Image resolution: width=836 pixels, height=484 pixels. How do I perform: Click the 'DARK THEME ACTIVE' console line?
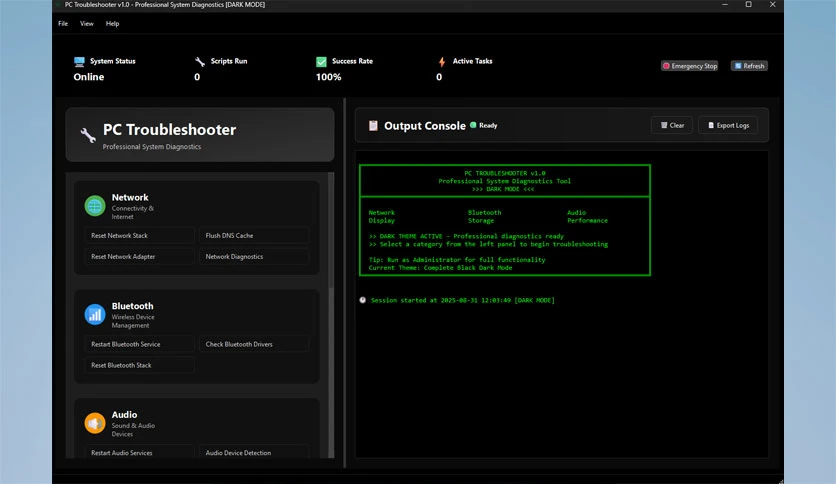[x=466, y=236]
